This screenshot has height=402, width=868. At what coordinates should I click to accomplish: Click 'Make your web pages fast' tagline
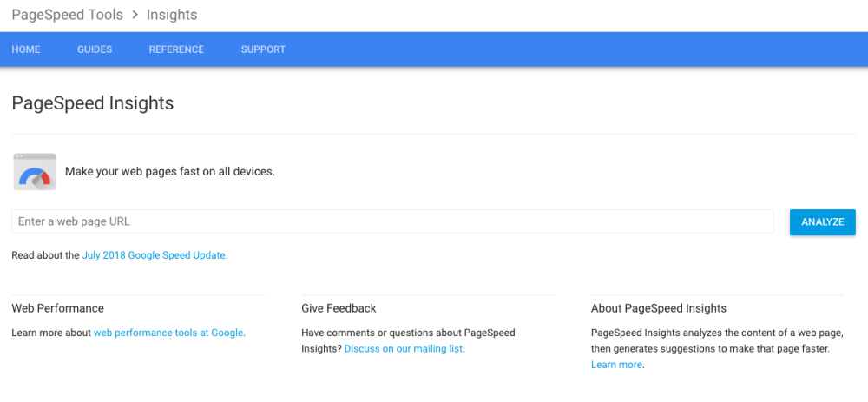pos(170,172)
